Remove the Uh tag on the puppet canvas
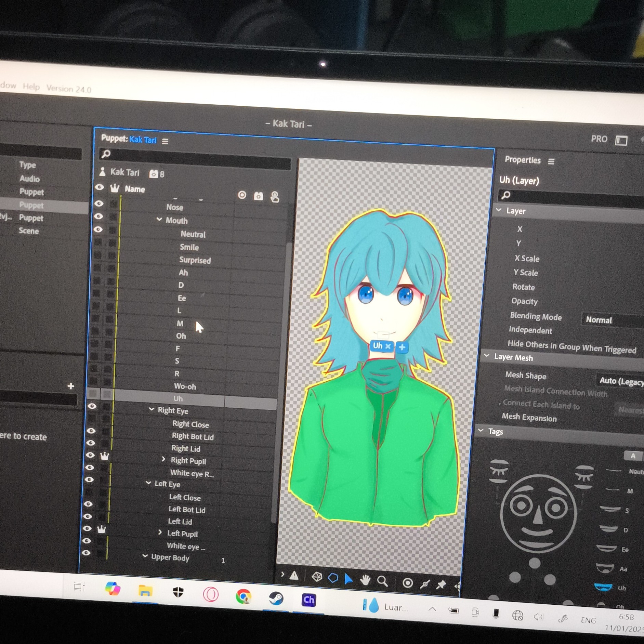644x644 pixels. [x=388, y=346]
